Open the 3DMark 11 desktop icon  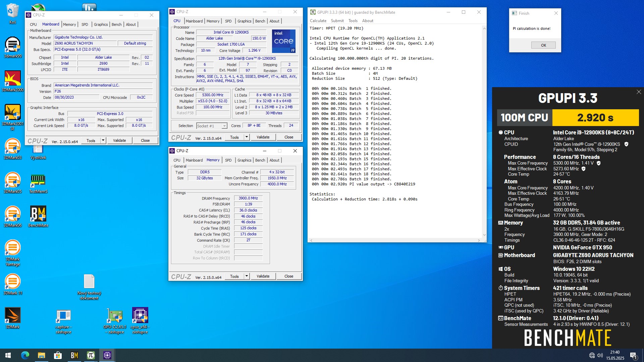pos(12,284)
